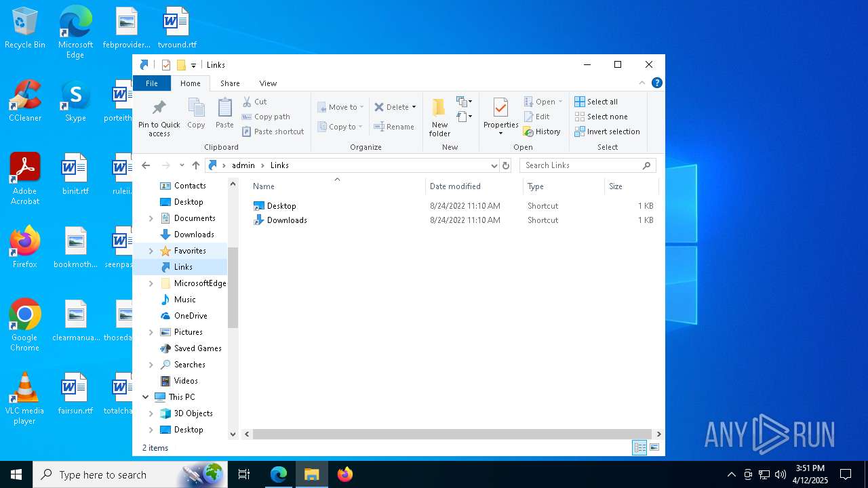This screenshot has width=868, height=488.
Task: Go Up one folder level
Action: coord(196,165)
